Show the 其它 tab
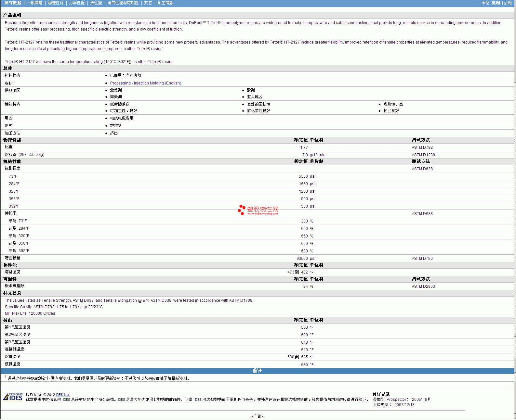 [x=148, y=3]
